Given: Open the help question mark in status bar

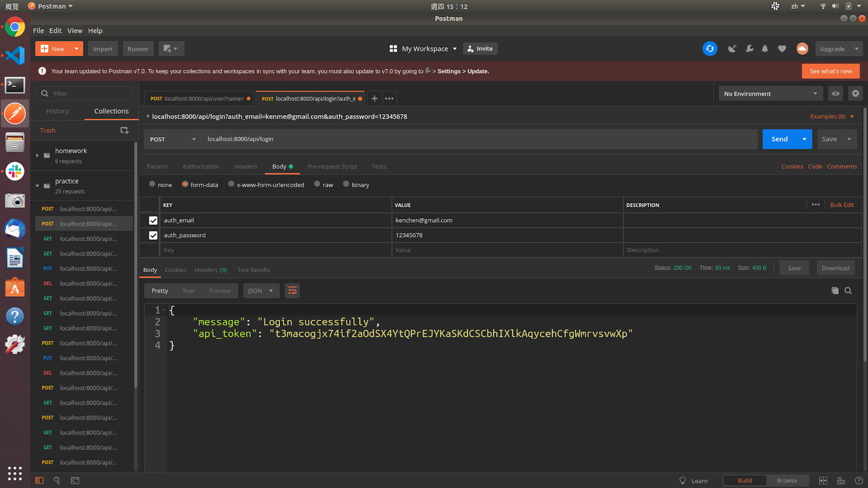Looking at the screenshot, I should 858,480.
